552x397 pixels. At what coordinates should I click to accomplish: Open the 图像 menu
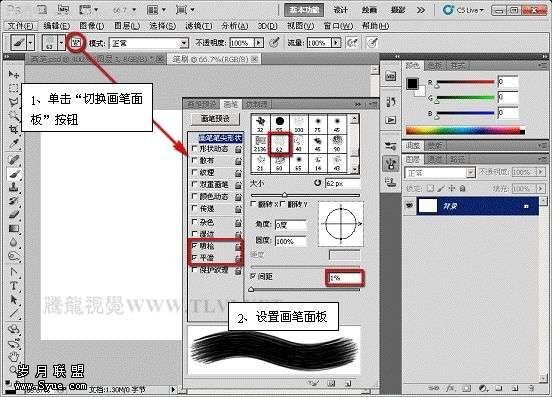pos(92,26)
